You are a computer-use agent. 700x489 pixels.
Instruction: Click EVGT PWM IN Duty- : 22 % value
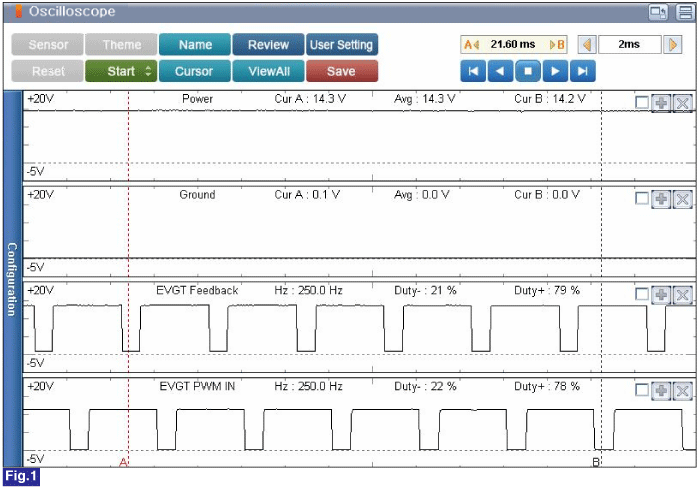pyautogui.click(x=425, y=386)
